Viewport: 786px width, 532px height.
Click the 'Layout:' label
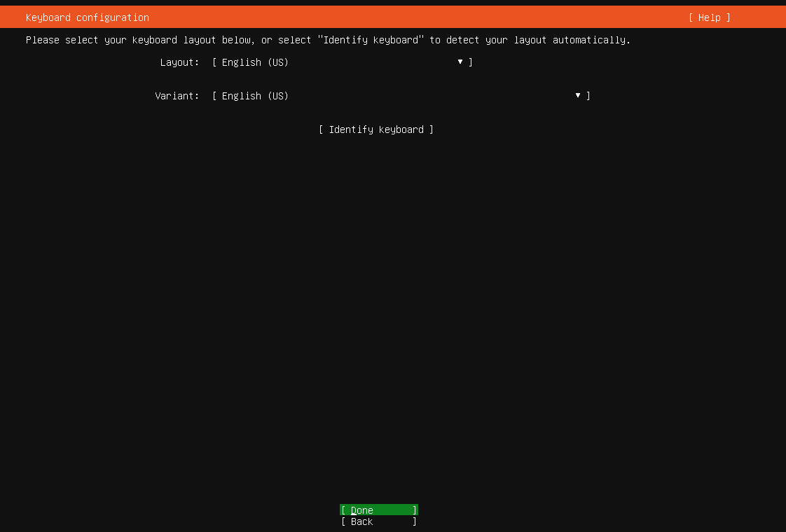click(179, 62)
